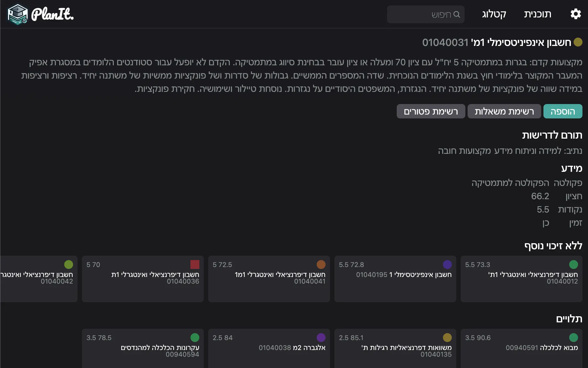Click the green dot on course 01040012 card
This screenshot has height=368, width=588.
573,265
